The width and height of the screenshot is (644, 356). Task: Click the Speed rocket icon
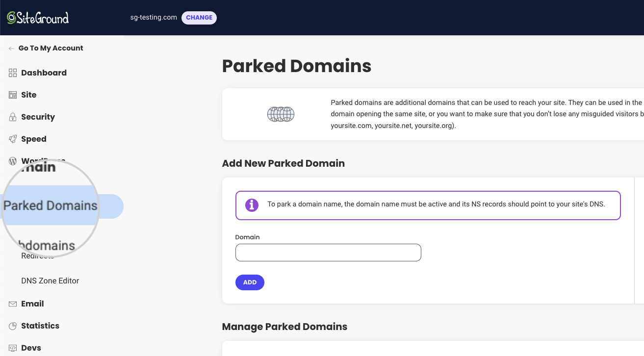13,139
